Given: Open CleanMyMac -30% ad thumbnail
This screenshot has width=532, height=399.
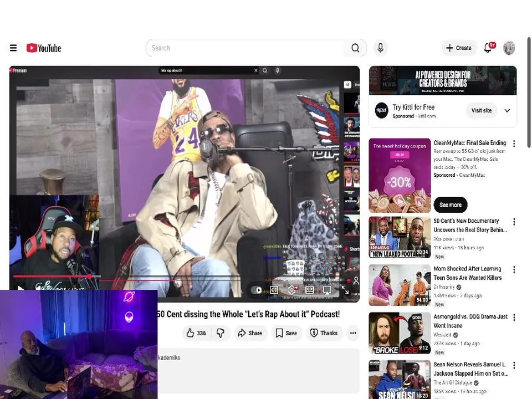Looking at the screenshot, I should click(400, 176).
